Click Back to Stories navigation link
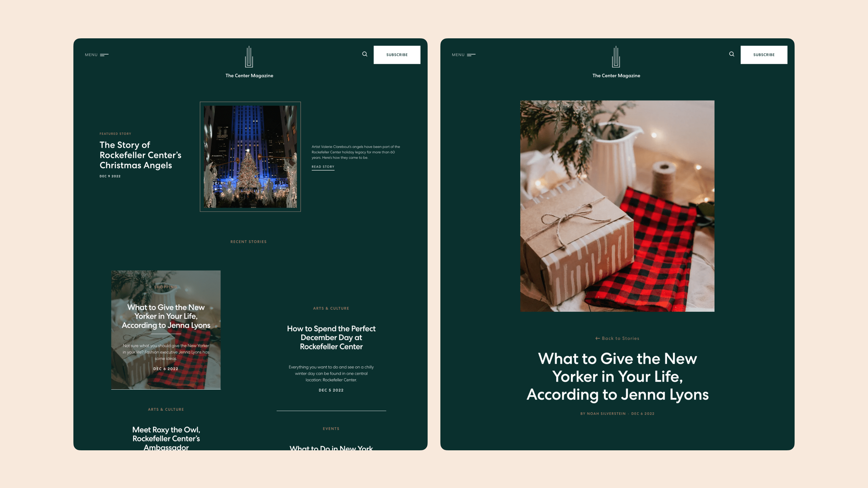The image size is (868, 488). coord(617,338)
